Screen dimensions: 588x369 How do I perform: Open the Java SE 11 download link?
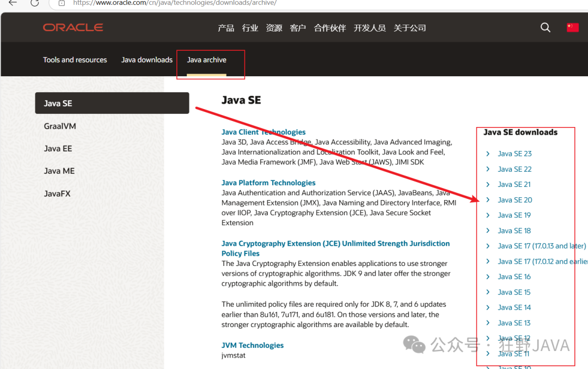(513, 354)
